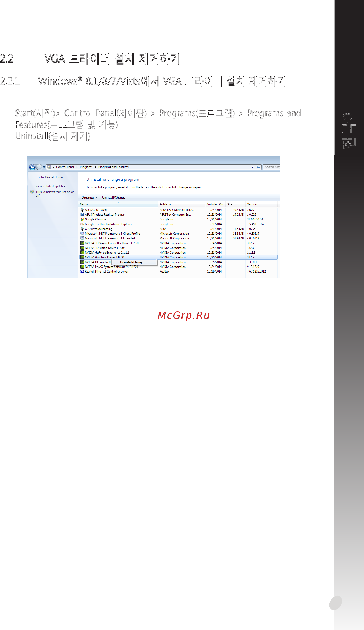Select ASUS Product Register Program entry
Image resolution: width=364 pixels, height=630 pixels.
(178, 215)
